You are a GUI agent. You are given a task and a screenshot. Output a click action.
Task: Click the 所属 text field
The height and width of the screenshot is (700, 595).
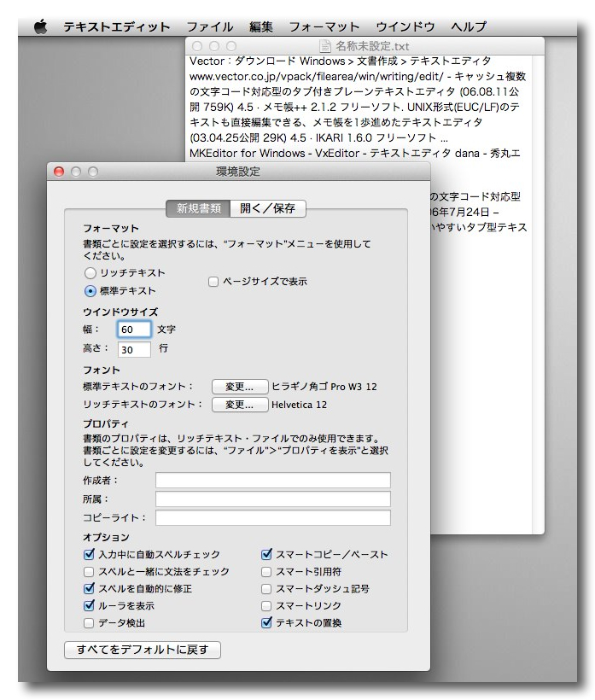(272, 499)
